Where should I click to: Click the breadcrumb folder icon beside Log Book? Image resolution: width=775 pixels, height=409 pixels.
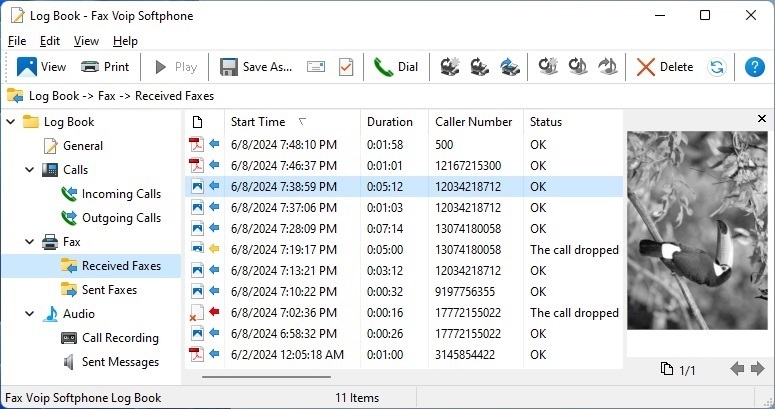click(15, 96)
